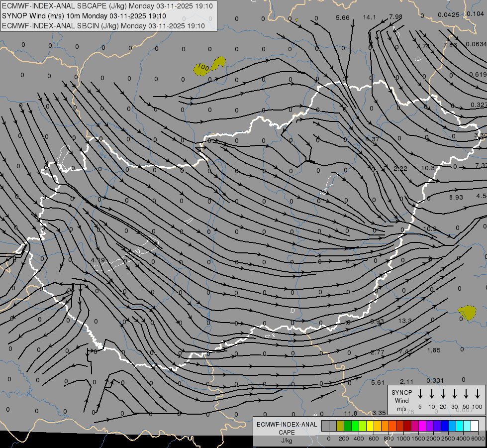Viewport: 487px width, 448px height.
Task: Click the 100 contour label on olive blob
Action: [203, 67]
